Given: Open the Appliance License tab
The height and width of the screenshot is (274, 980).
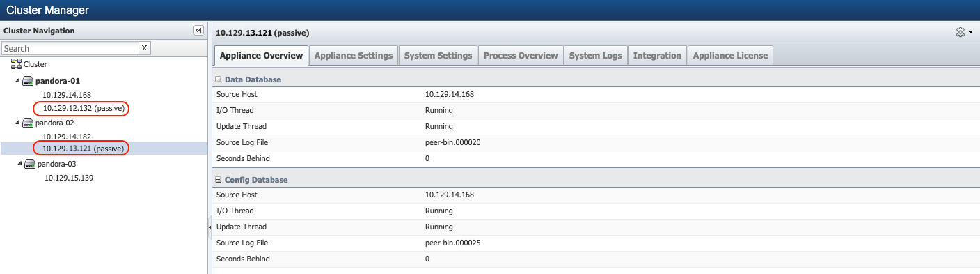Looking at the screenshot, I should pos(730,56).
